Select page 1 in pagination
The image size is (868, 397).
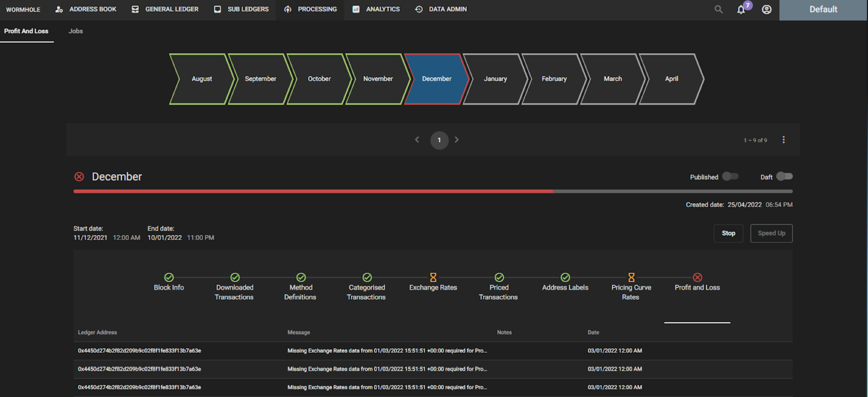tap(439, 140)
